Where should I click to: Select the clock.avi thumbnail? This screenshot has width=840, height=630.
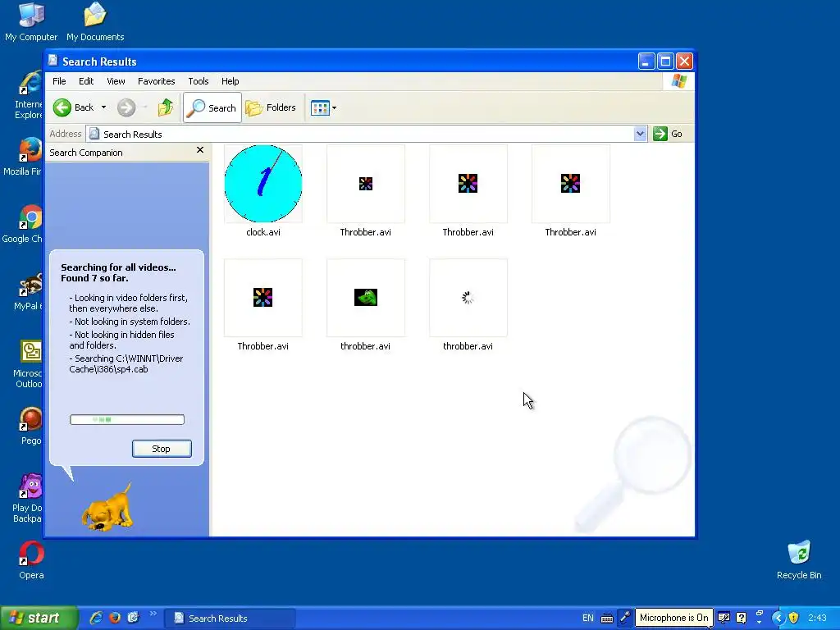263,184
